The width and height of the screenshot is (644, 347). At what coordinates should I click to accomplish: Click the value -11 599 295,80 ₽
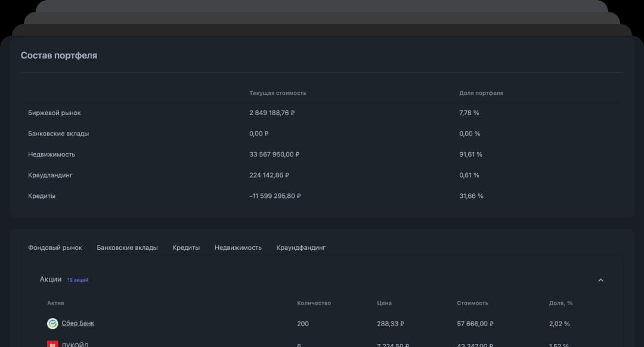[x=275, y=196]
